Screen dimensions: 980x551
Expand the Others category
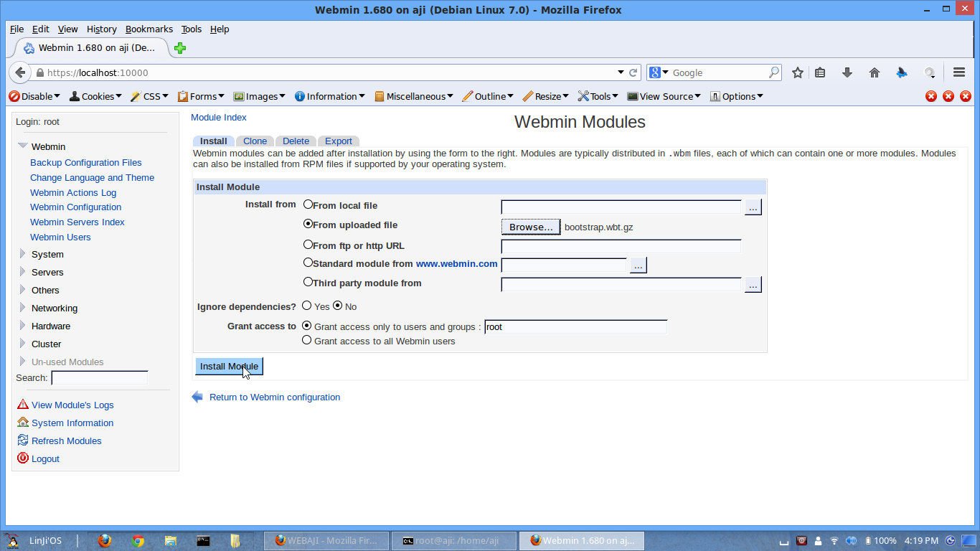pos(23,290)
